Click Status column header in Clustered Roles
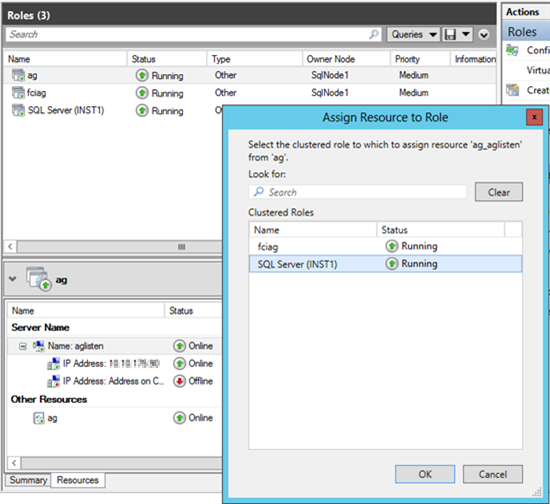This screenshot has width=550, height=504. pyautogui.click(x=441, y=230)
